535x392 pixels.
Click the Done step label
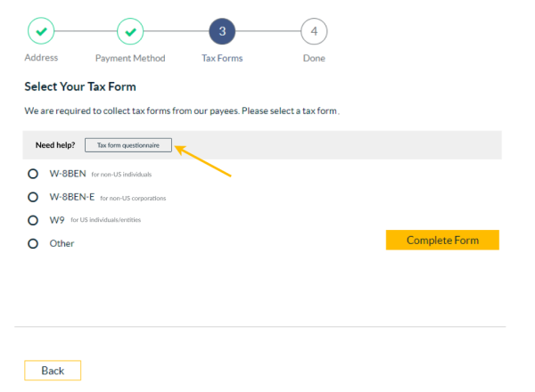pyautogui.click(x=314, y=58)
